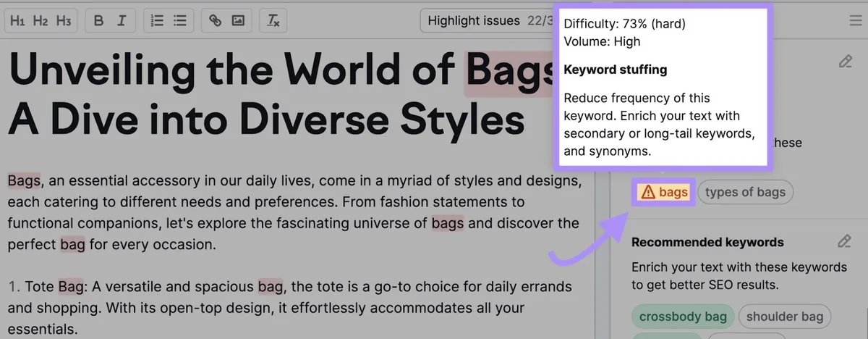Apply Heading 3 format
This screenshot has height=339, width=868.
(x=63, y=21)
